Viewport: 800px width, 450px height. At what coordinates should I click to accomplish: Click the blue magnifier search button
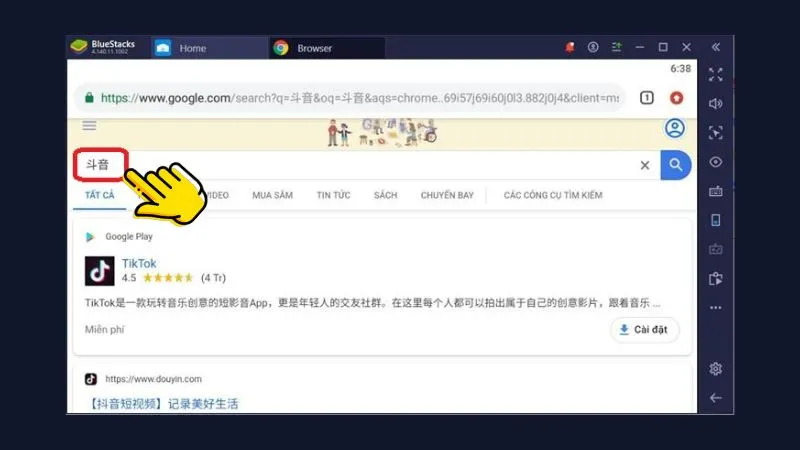point(676,165)
